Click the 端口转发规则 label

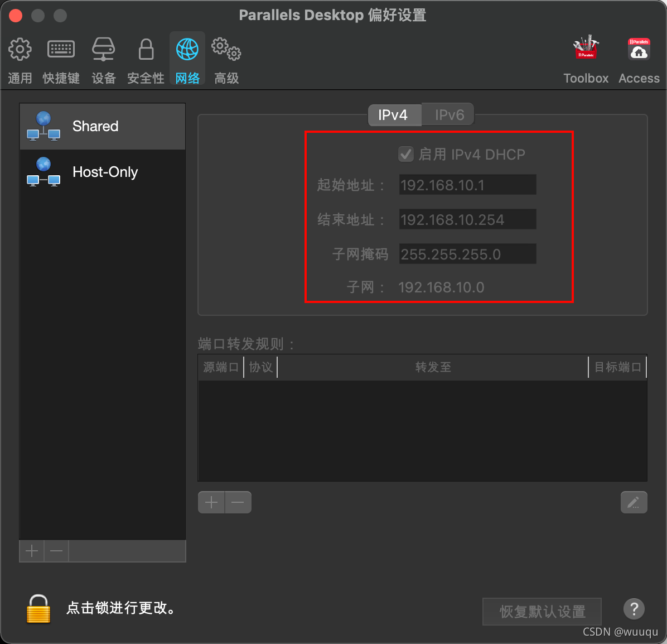[x=246, y=344]
